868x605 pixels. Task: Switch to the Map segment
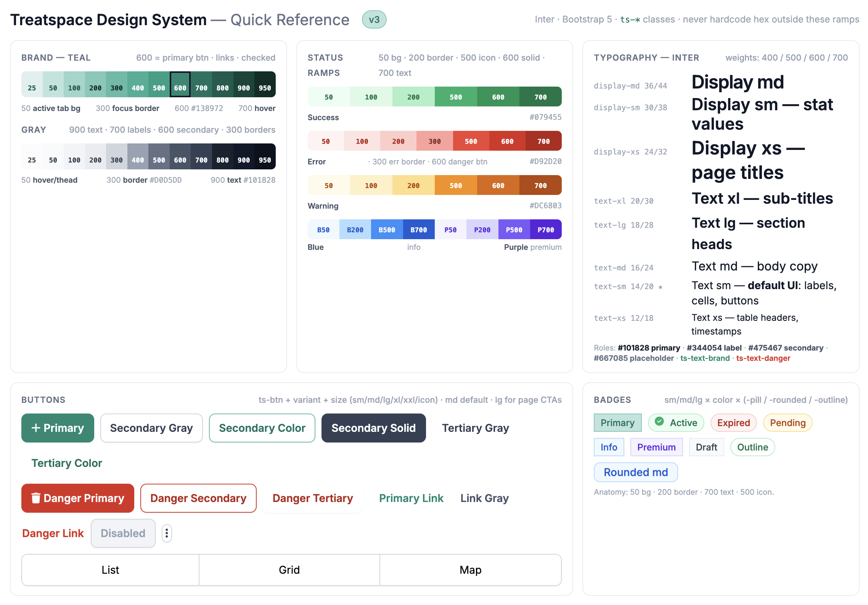471,570
